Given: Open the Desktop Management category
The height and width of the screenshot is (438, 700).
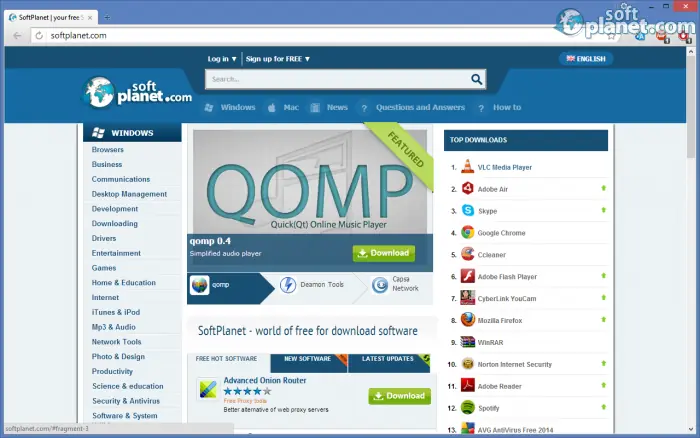Looking at the screenshot, I should point(129,194).
